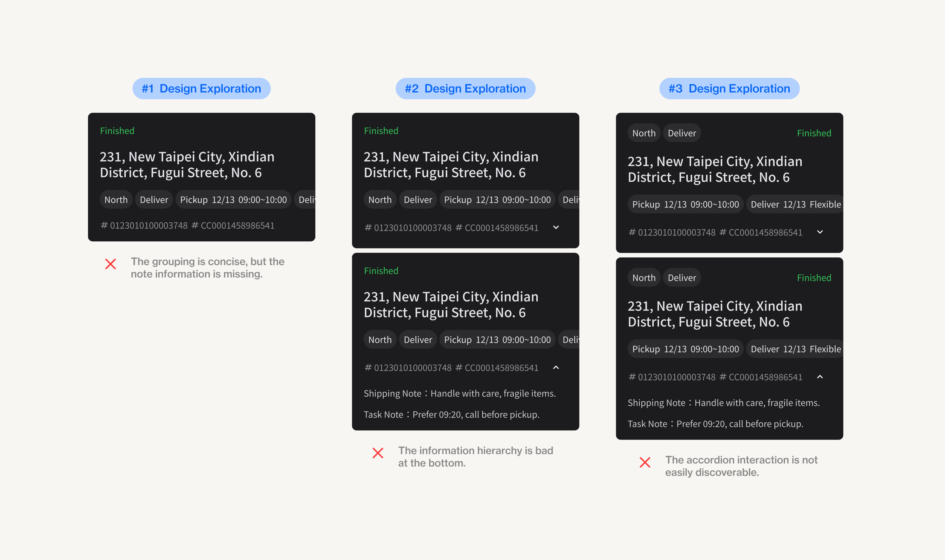The width and height of the screenshot is (945, 560).
Task: Select the #1 Design Exploration label
Action: pos(201,89)
